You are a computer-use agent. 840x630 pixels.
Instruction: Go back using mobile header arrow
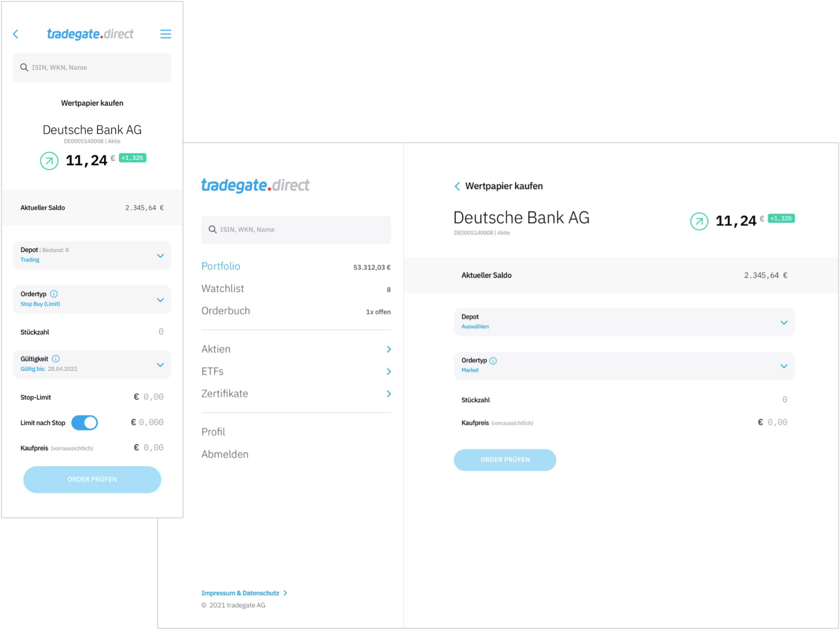pos(15,34)
